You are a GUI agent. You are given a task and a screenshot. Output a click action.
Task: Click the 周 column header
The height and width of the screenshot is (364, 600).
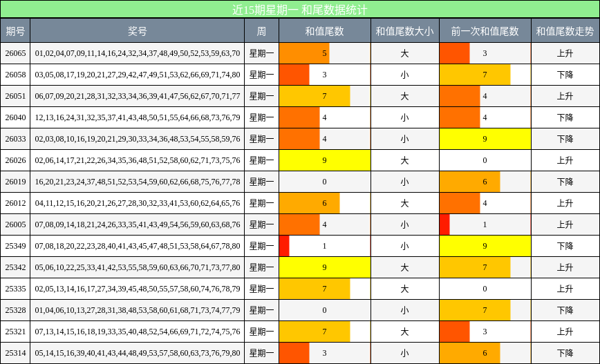[x=261, y=31]
